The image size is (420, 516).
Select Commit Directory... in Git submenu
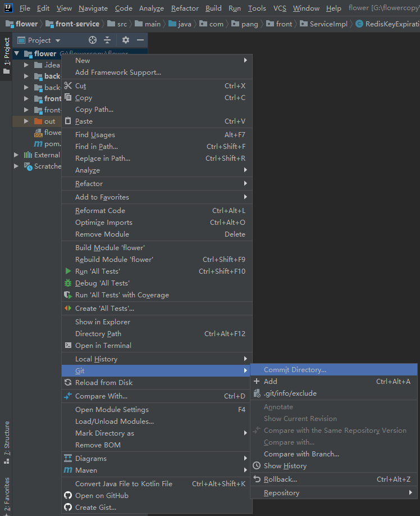(334, 369)
